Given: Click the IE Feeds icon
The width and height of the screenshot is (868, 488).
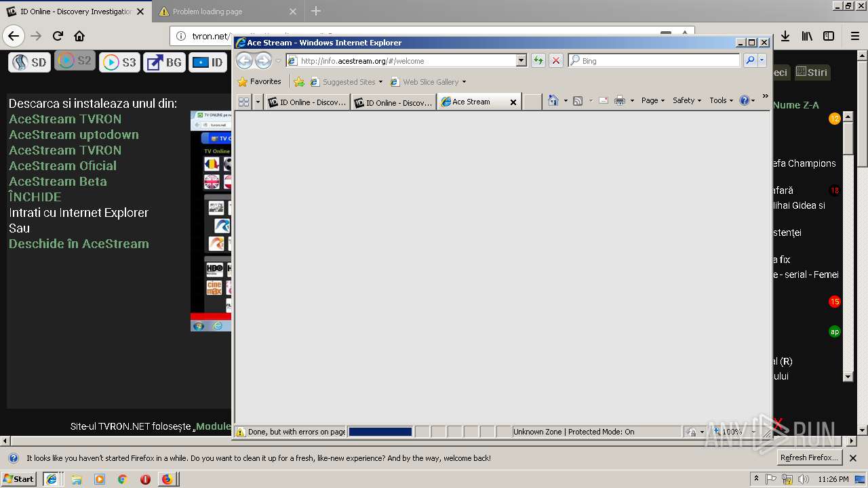Looking at the screenshot, I should pyautogui.click(x=578, y=100).
